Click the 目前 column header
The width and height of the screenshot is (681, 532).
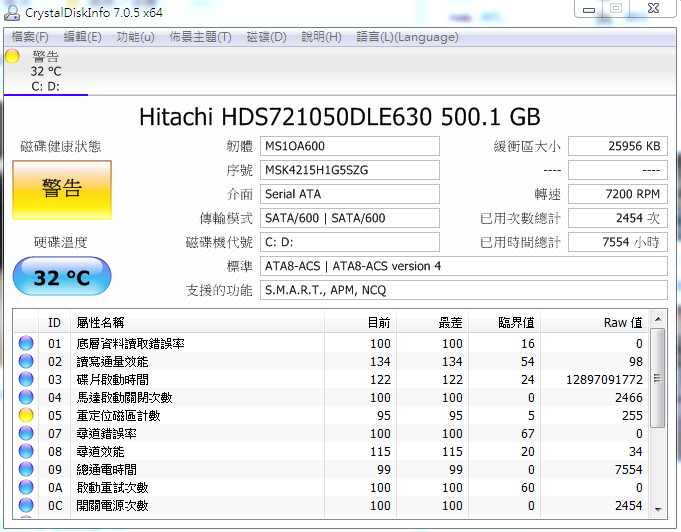360,323
